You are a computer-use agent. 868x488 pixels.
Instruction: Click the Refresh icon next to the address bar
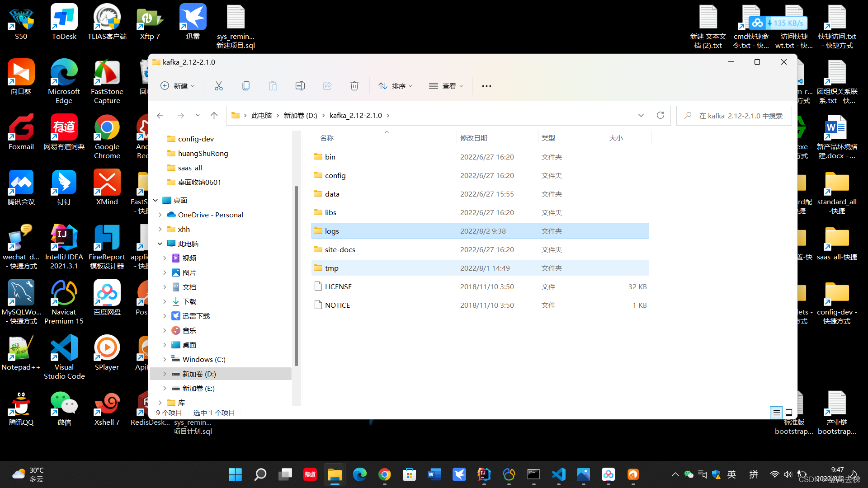click(660, 115)
